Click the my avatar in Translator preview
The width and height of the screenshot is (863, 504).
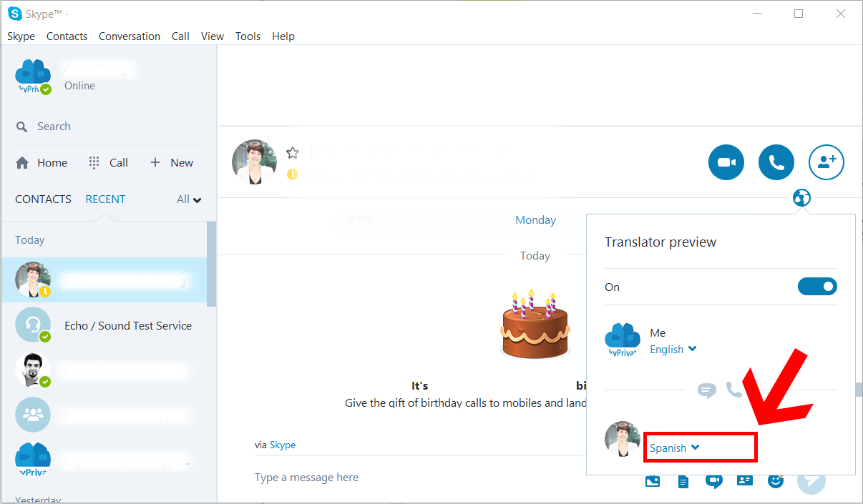tap(623, 340)
